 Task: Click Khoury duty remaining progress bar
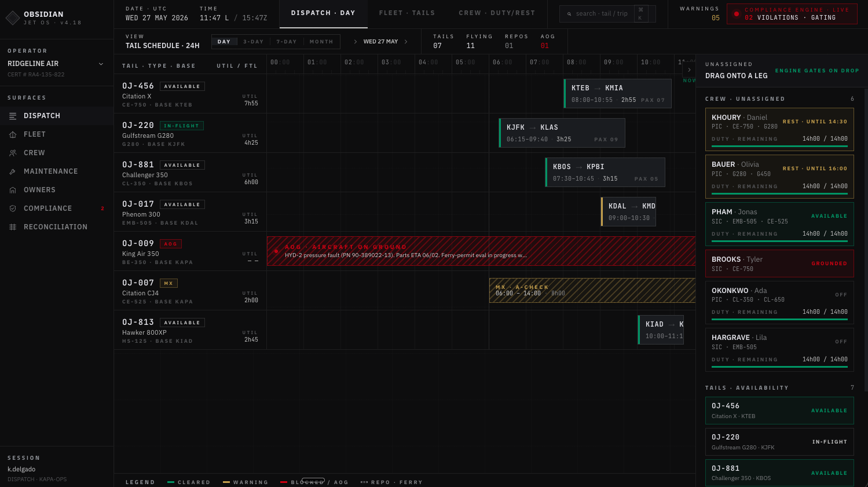779,147
